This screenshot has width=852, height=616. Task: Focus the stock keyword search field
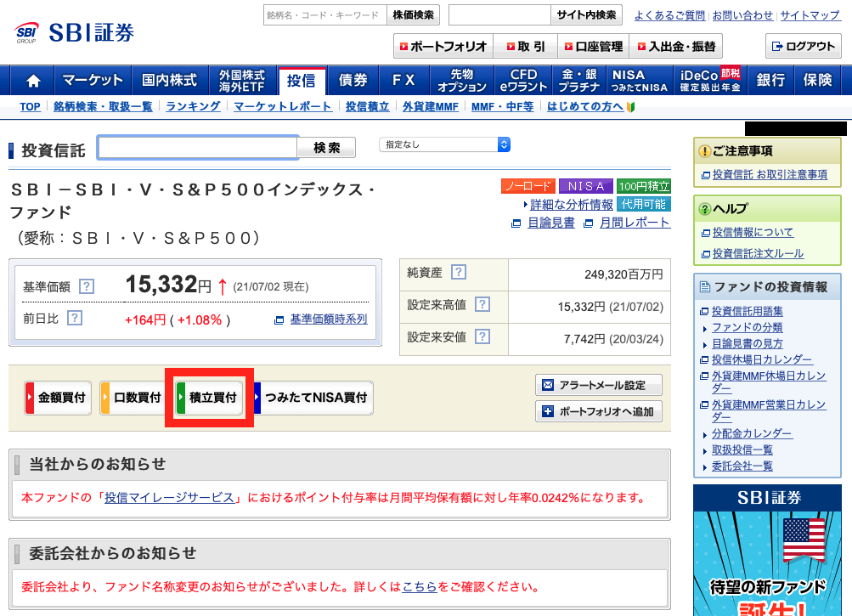coord(325,15)
